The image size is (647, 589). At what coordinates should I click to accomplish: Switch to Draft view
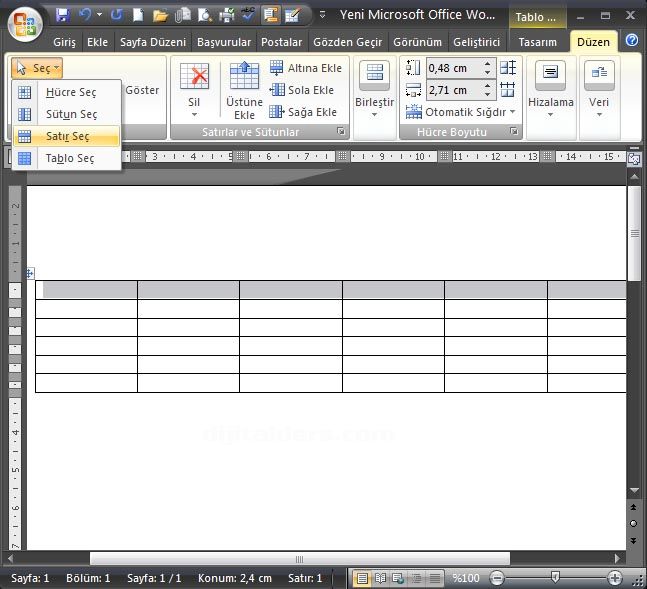[x=434, y=578]
